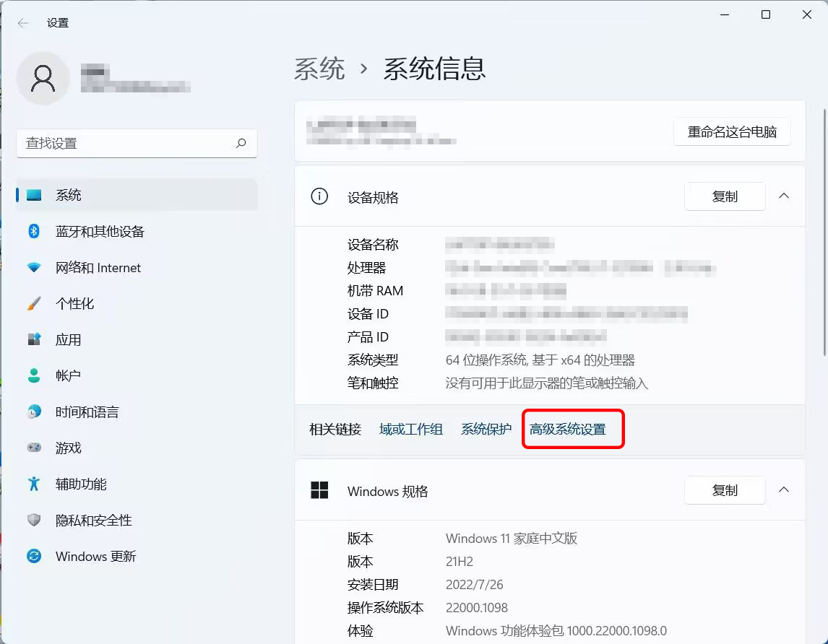Image resolution: width=828 pixels, height=644 pixels.
Task: Copy device specs with the 复制 button
Action: tap(725, 196)
